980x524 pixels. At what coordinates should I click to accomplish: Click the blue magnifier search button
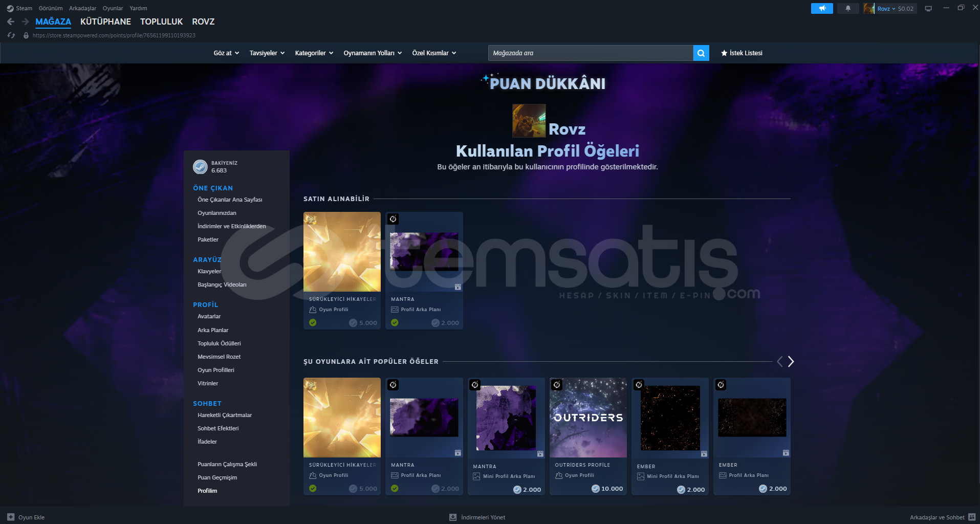(x=701, y=53)
